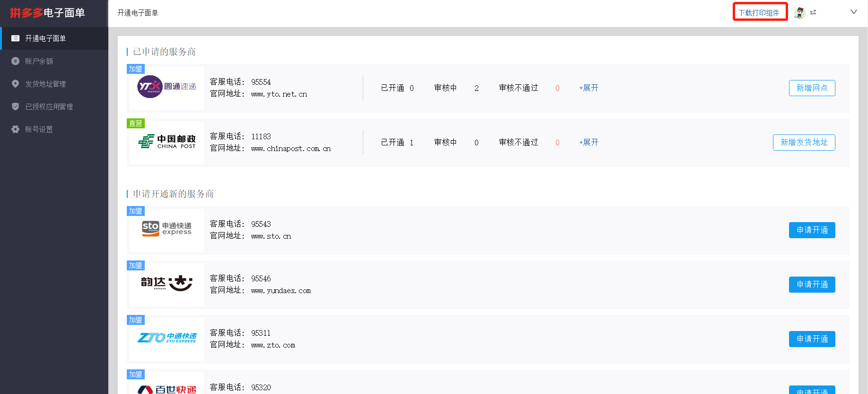Click the 韵达 express logo

(x=167, y=283)
